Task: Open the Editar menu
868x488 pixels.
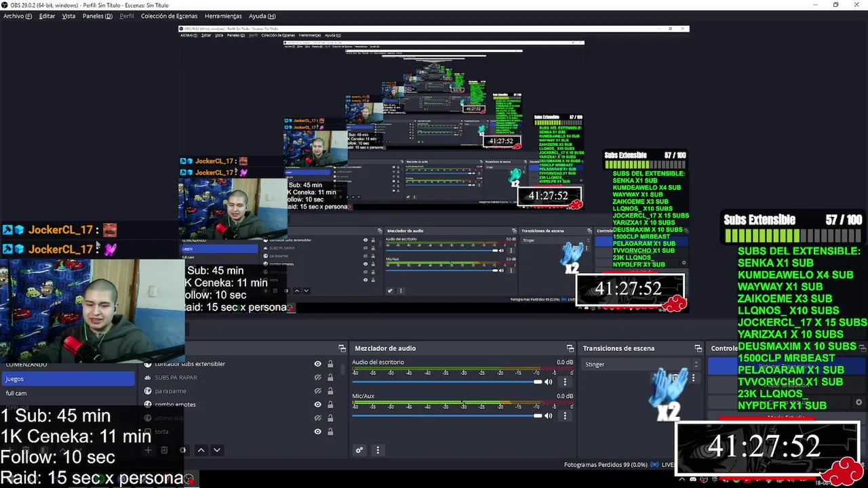Action: 47,16
